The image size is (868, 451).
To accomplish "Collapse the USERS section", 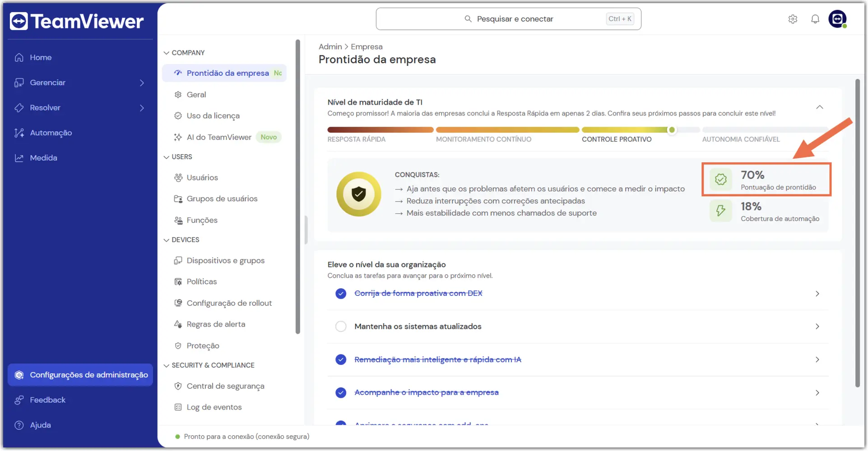I will click(x=166, y=157).
